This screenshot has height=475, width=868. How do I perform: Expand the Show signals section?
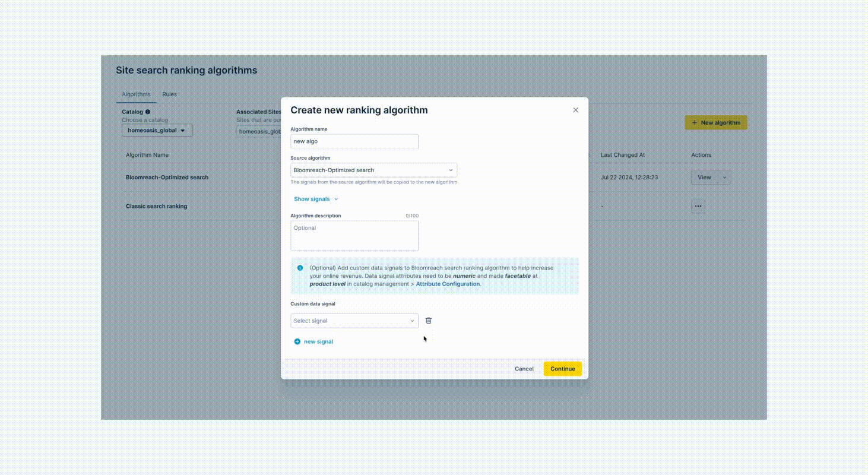(316, 199)
